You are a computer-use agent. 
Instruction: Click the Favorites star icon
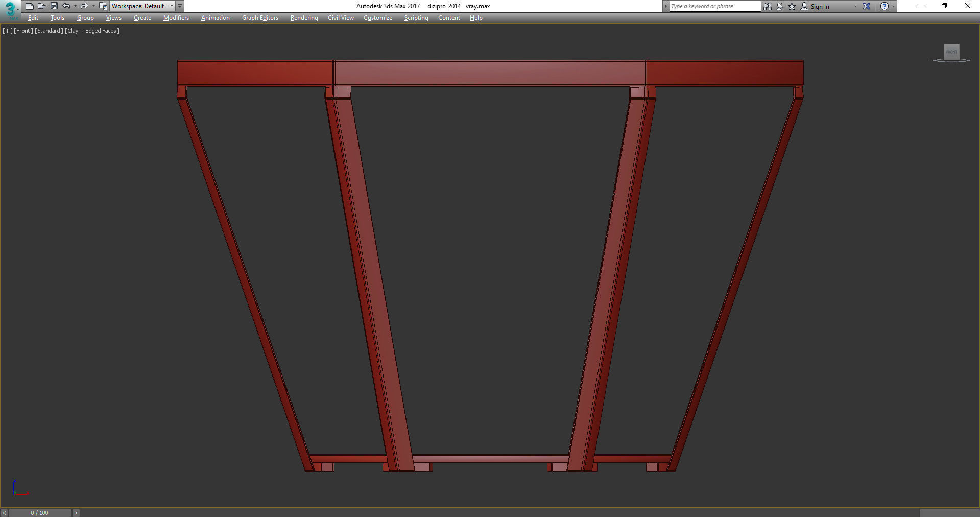pyautogui.click(x=792, y=6)
